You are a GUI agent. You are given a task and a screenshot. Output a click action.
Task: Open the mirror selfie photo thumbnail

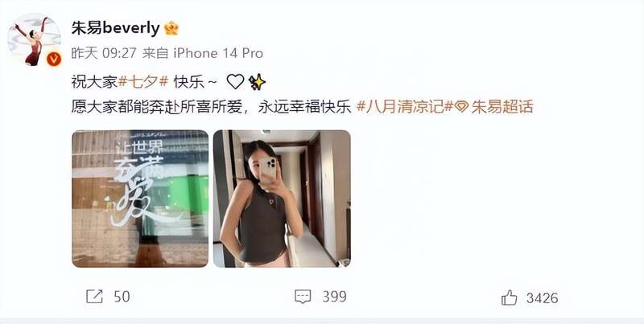coord(282,199)
